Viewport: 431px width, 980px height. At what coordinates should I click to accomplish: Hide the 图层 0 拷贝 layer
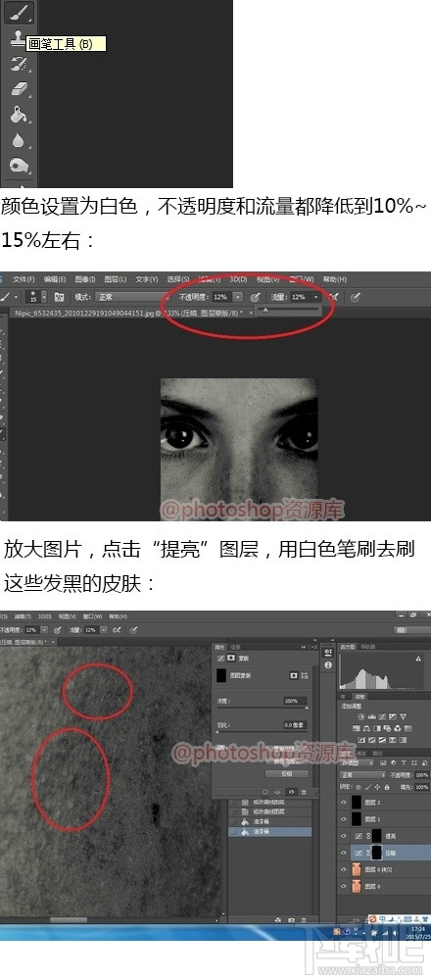pyautogui.click(x=344, y=869)
